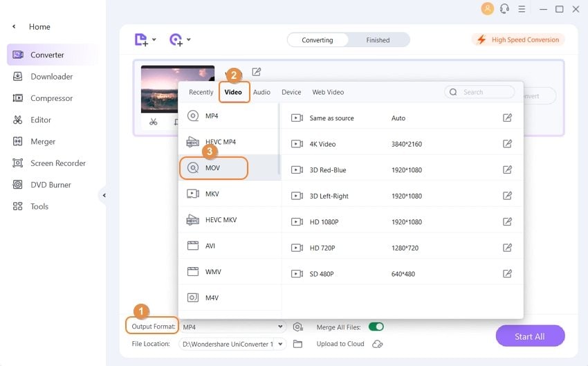Open the Editor scissors icon

point(17,120)
